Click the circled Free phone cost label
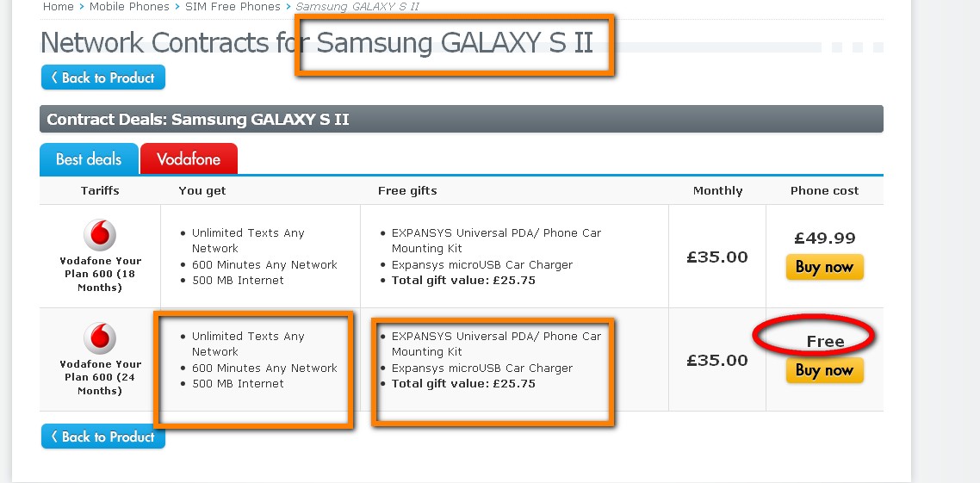Viewport: 980px width, 483px height. 824,342
